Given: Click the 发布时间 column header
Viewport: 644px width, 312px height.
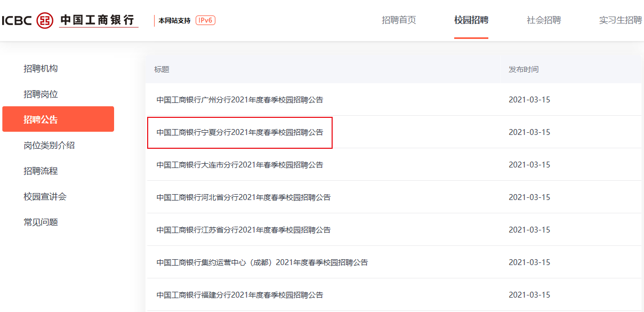Looking at the screenshot, I should 524,70.
